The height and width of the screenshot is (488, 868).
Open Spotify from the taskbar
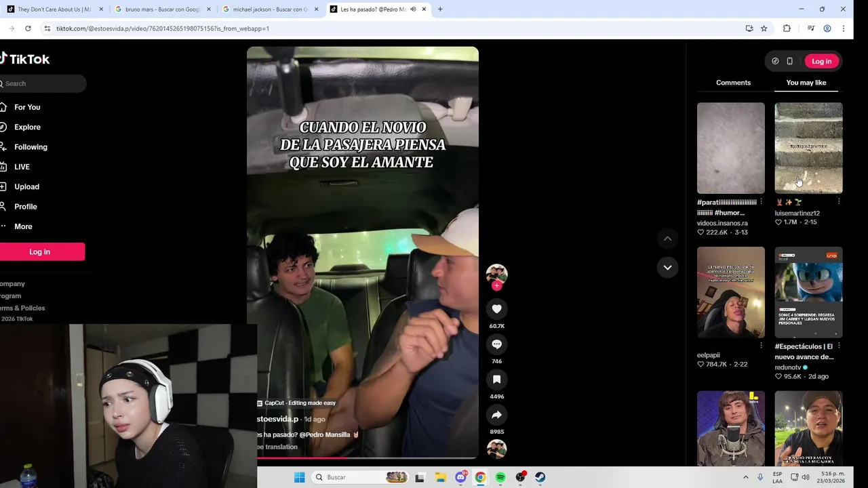[x=500, y=477]
